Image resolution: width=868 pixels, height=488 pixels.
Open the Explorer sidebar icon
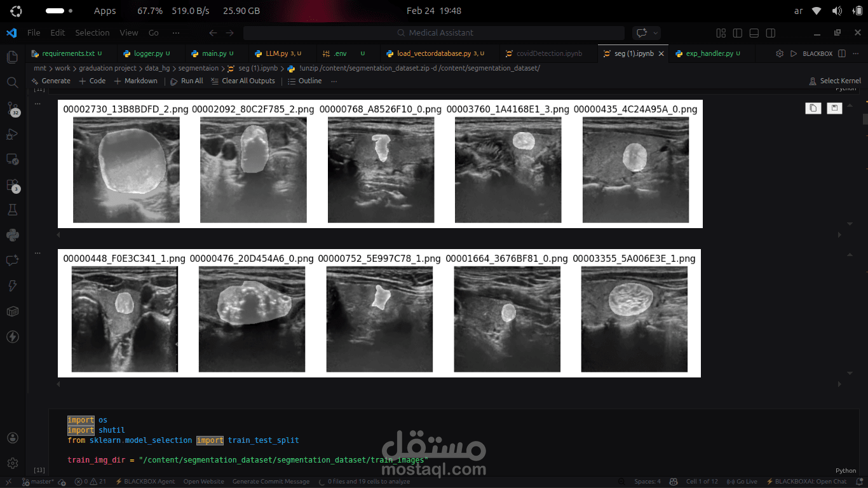[12, 57]
